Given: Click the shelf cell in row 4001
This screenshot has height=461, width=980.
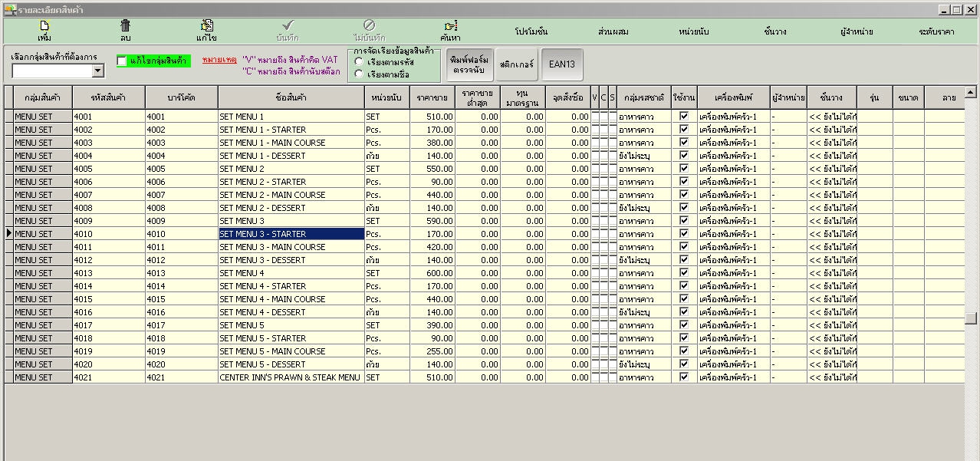Looking at the screenshot, I should (x=832, y=117).
